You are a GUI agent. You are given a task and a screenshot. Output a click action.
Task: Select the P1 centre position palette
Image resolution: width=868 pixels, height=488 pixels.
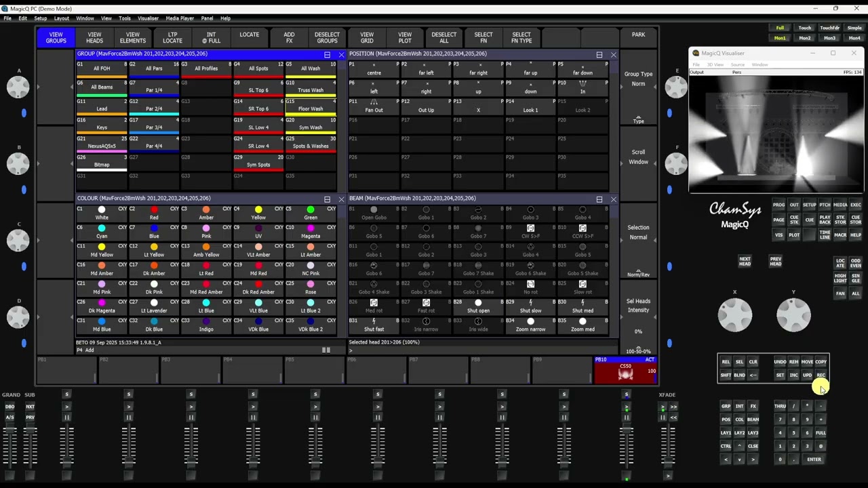click(374, 68)
